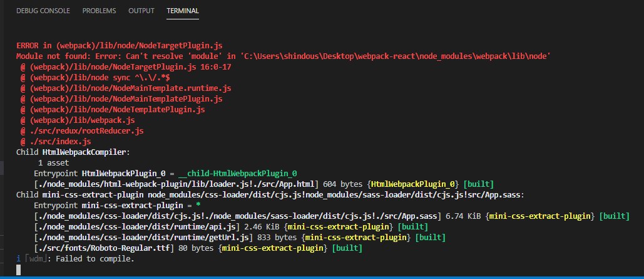Open the ./src/redux/rootReducer.js path

[86, 131]
